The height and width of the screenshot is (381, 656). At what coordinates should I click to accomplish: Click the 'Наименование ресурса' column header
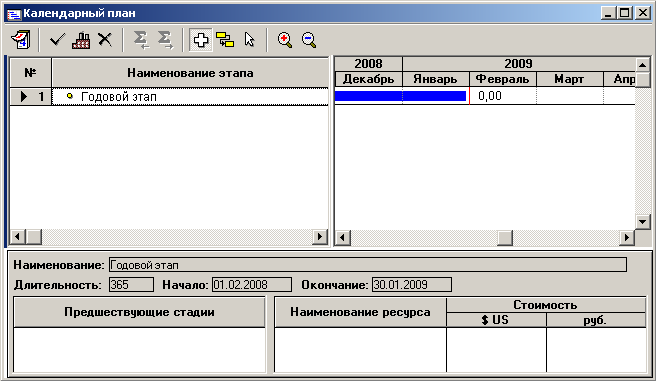coord(360,312)
